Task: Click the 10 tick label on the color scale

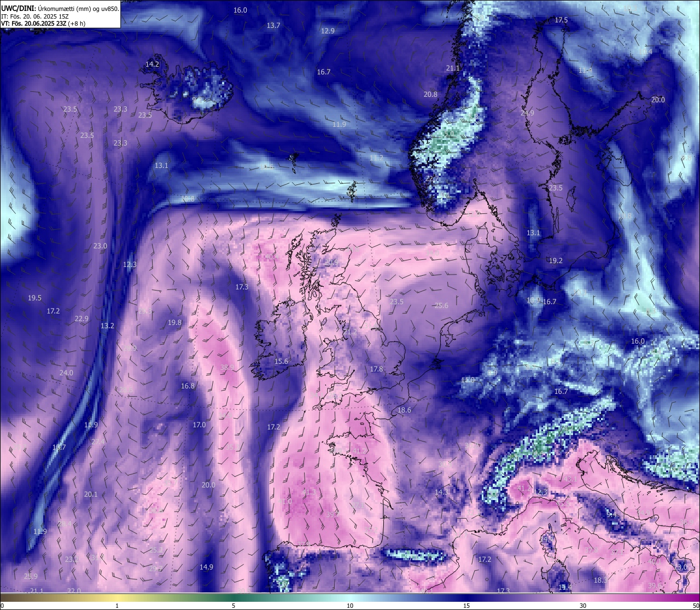Action: pos(350,606)
